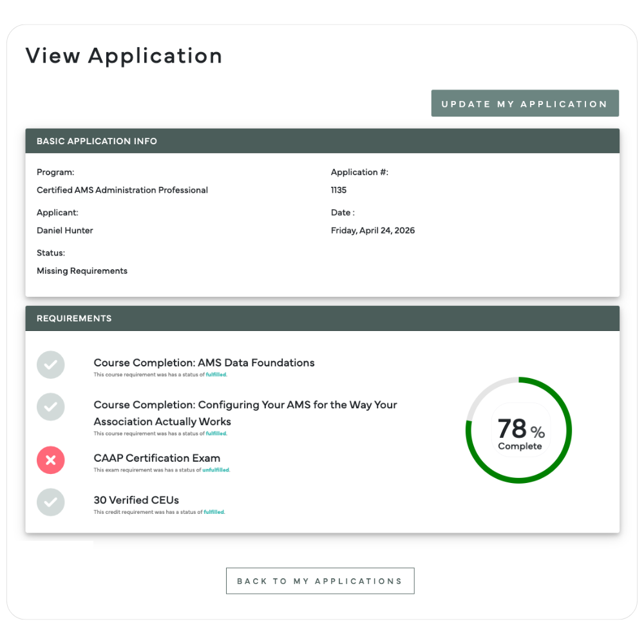Screen dimensions: 644x644
Task: Select the checkmark for Configuring Your AMS course
Action: [x=50, y=407]
